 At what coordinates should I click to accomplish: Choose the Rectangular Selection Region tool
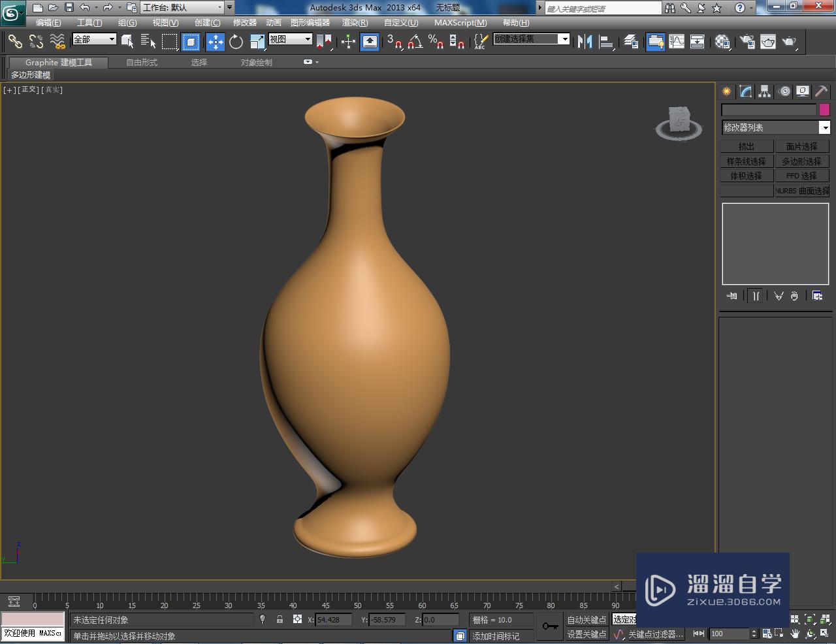(x=170, y=42)
